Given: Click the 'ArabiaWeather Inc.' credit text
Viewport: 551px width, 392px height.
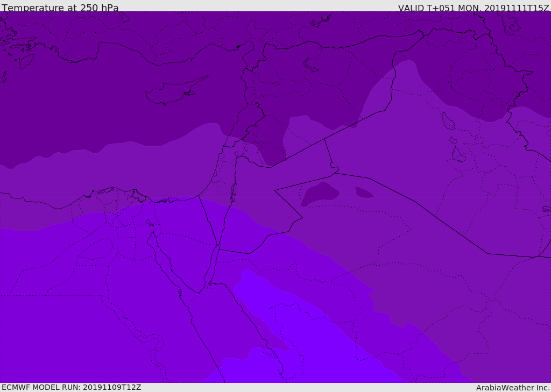Looking at the screenshot, I should point(512,388).
